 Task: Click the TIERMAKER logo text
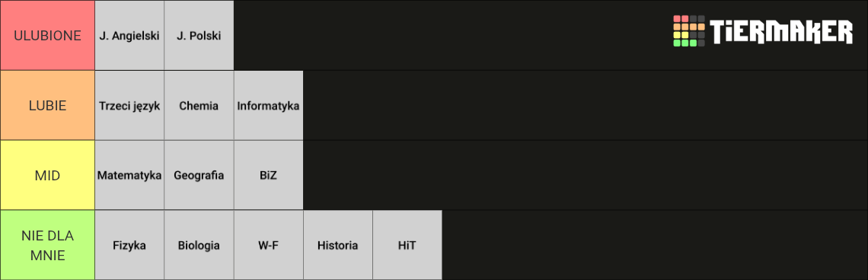(782, 31)
